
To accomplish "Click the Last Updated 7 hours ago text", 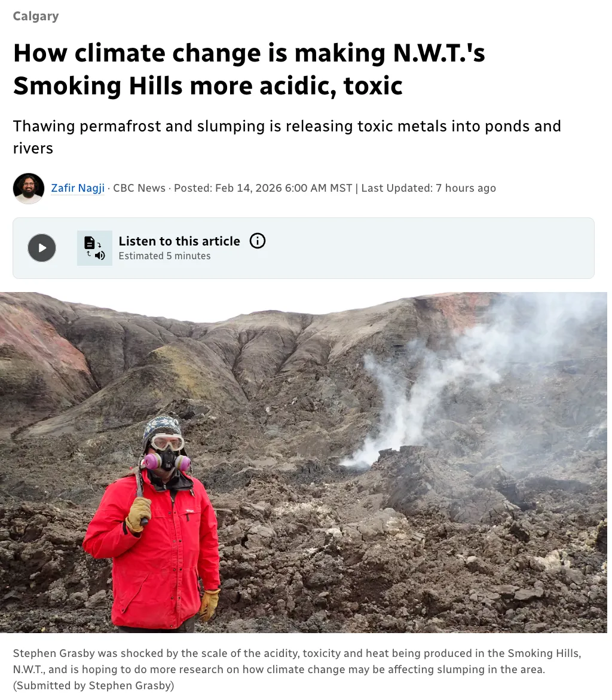I will point(429,188).
